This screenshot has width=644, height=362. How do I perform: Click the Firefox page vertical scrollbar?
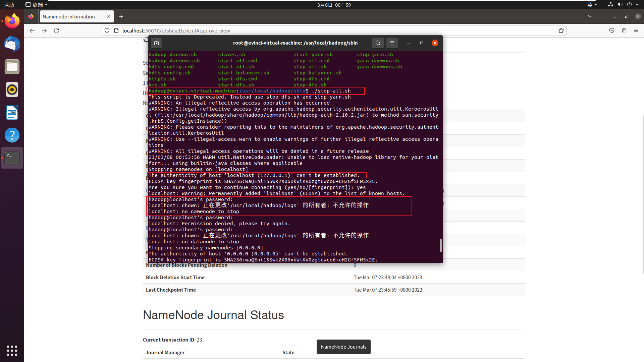coord(643,194)
